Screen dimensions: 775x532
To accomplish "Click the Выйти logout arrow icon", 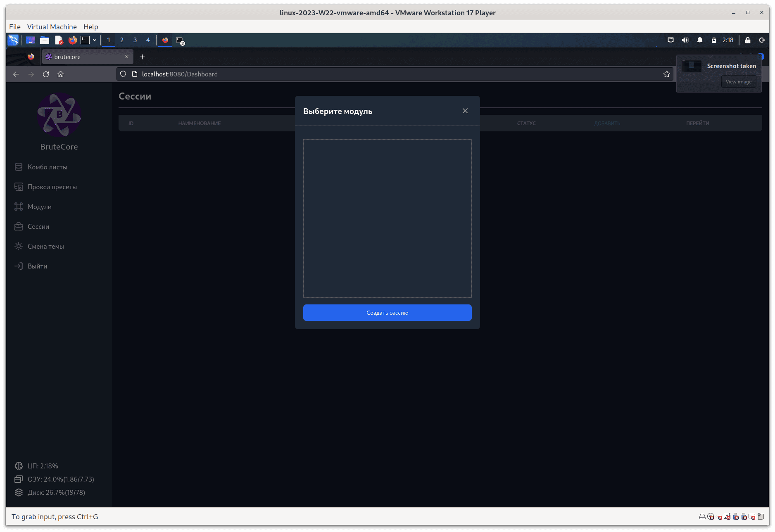I will point(19,266).
